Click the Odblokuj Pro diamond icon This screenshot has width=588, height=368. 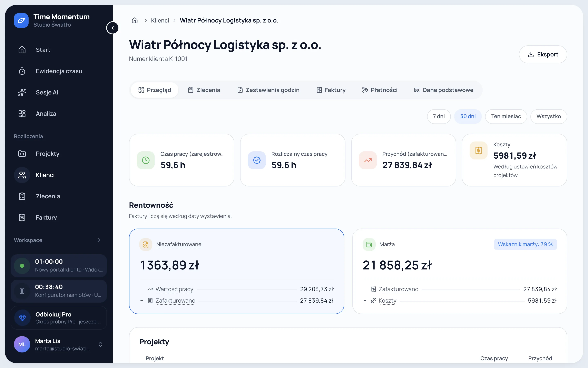click(22, 318)
